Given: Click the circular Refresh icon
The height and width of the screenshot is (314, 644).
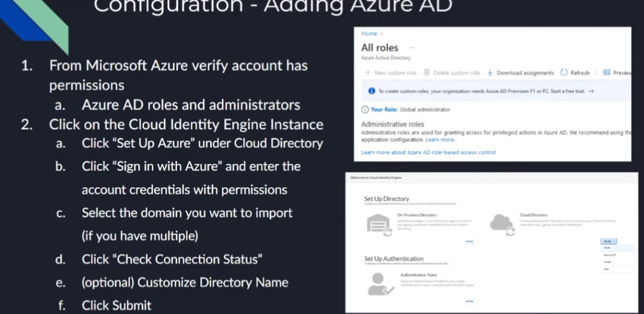Looking at the screenshot, I should pos(564,73).
